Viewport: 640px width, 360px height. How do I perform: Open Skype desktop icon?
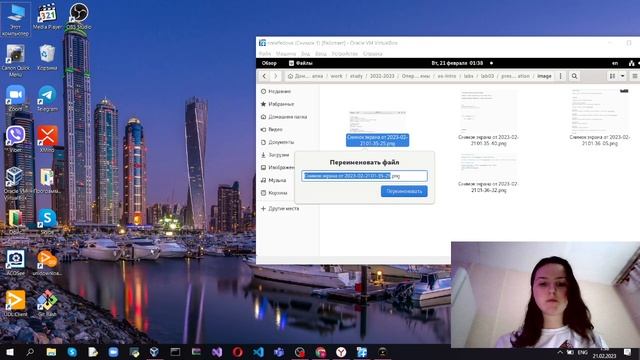[47, 221]
